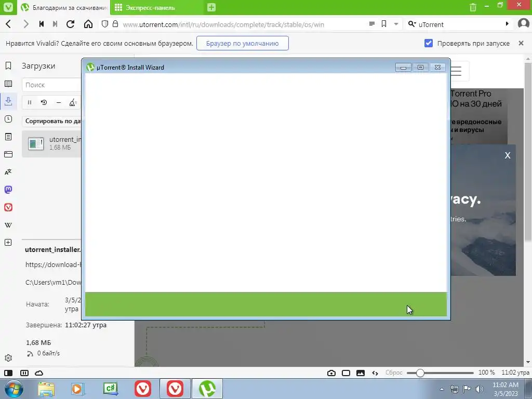Close the privacy ad overlay with X
Viewport: 532px width, 399px height.
click(x=507, y=155)
